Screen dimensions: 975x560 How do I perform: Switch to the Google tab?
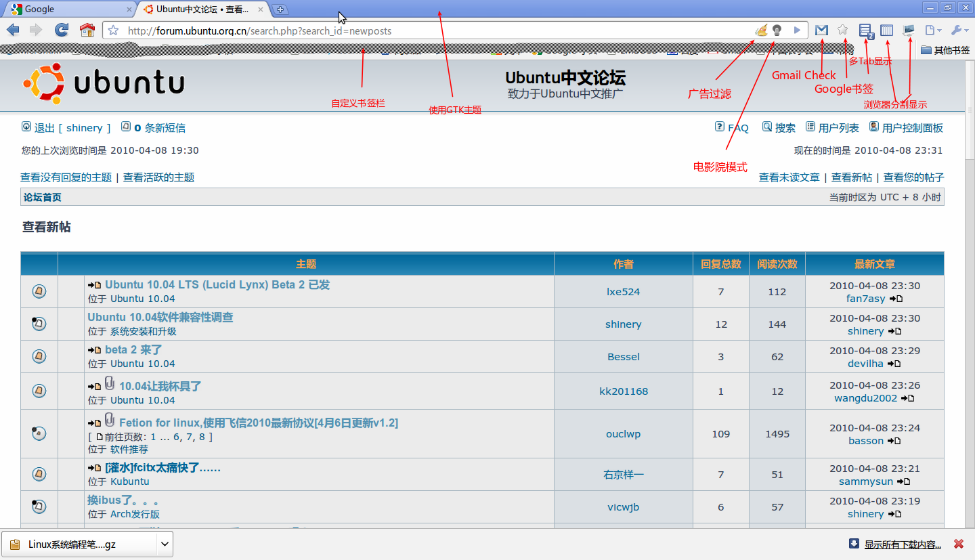point(69,9)
